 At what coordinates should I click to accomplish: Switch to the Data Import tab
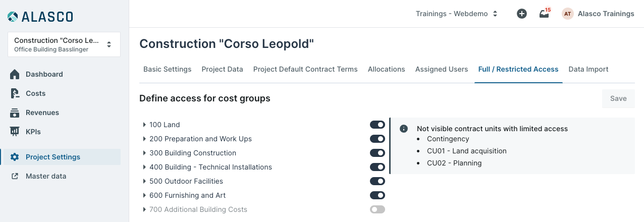click(x=588, y=69)
